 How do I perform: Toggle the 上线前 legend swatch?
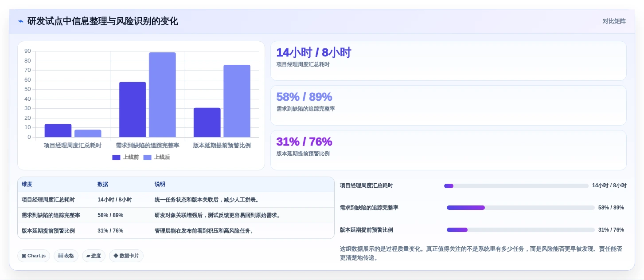coord(116,158)
